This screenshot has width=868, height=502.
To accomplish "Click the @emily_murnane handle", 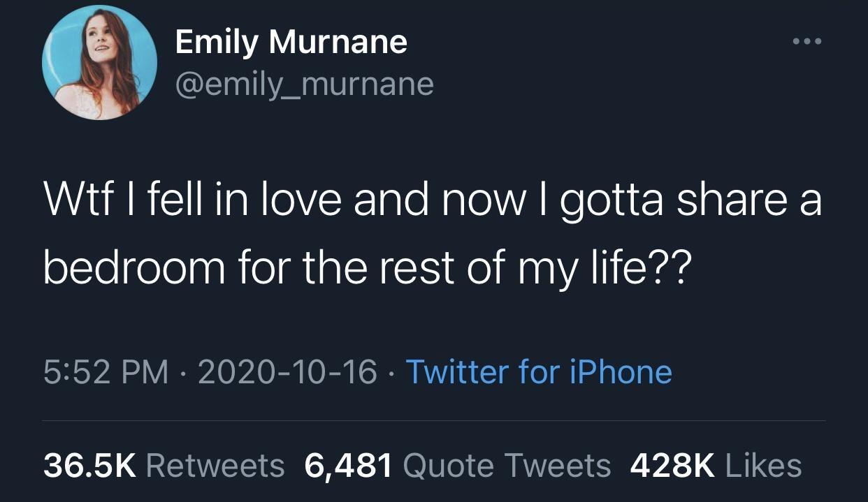I will [x=304, y=84].
